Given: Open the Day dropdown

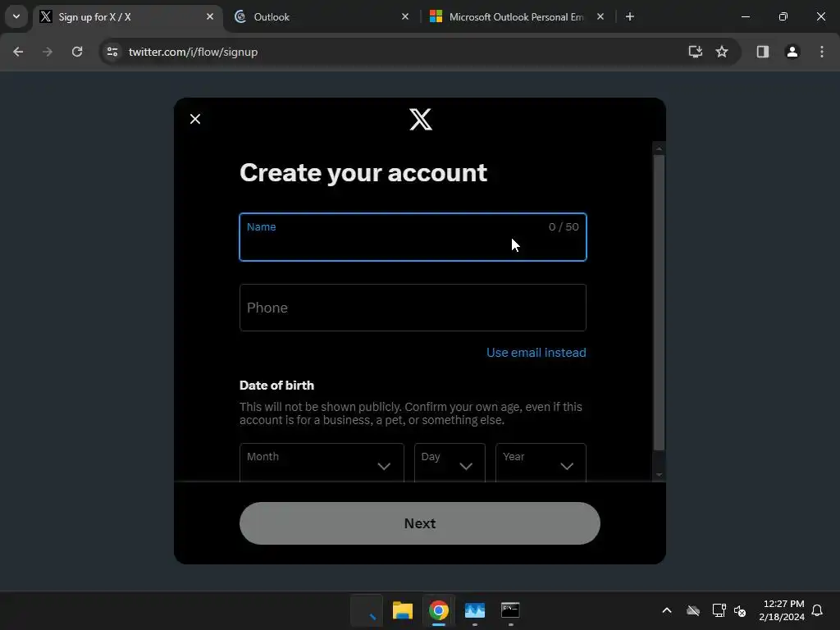Looking at the screenshot, I should tap(450, 463).
